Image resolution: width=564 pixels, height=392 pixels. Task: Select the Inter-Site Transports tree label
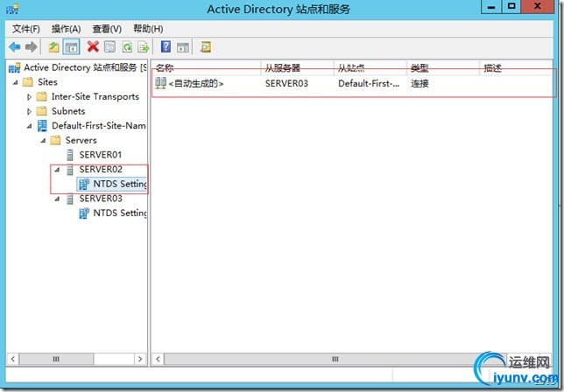click(95, 96)
